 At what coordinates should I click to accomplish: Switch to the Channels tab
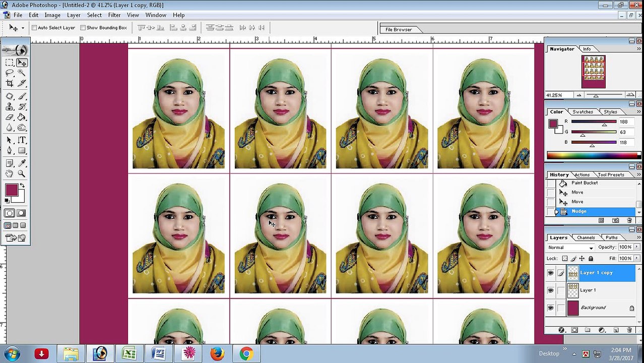click(586, 237)
